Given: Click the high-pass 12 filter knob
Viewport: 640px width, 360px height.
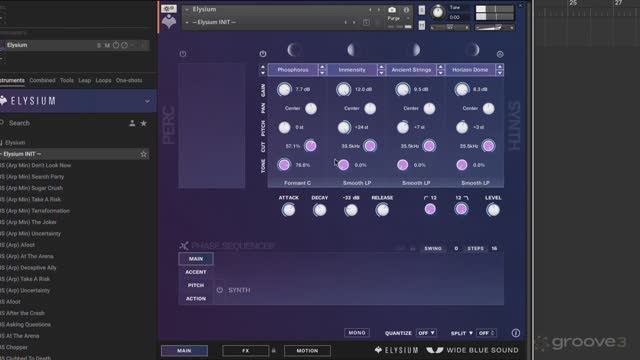Looking at the screenshot, I should (x=430, y=209).
